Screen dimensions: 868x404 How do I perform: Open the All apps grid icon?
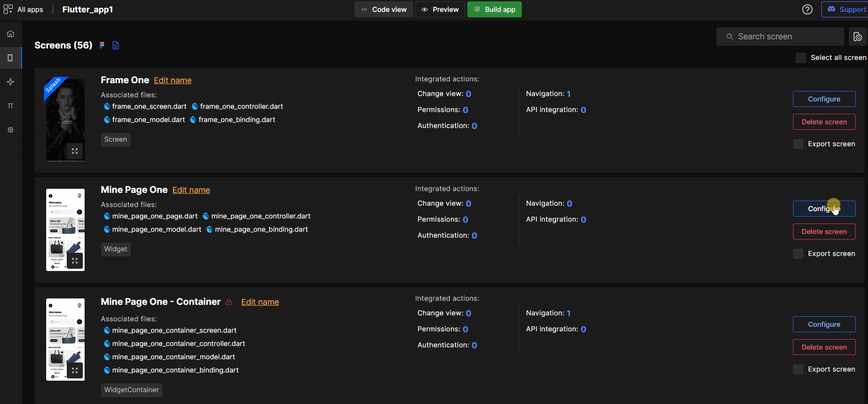8,9
